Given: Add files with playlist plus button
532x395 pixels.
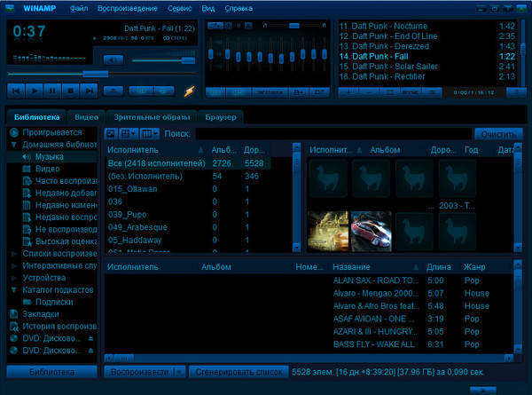Looking at the screenshot, I should pyautogui.click(x=348, y=92).
